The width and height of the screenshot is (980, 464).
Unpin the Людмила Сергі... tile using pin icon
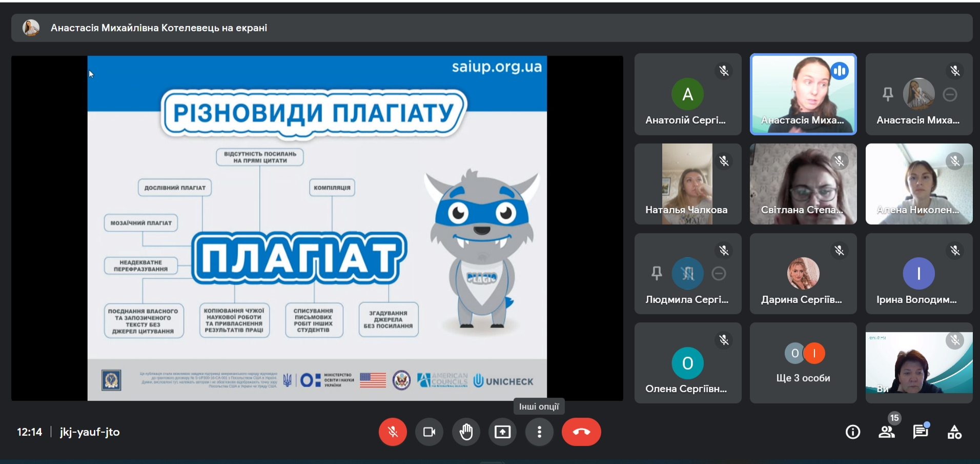pyautogui.click(x=657, y=274)
